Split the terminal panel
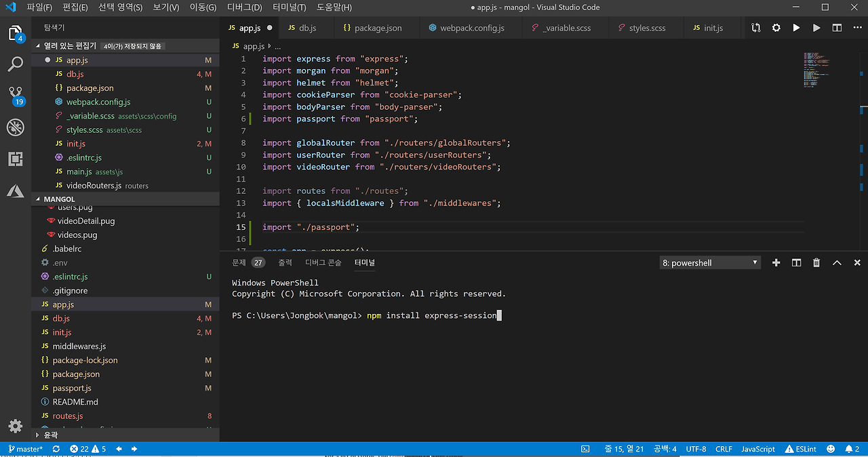This screenshot has width=868, height=457. [797, 262]
